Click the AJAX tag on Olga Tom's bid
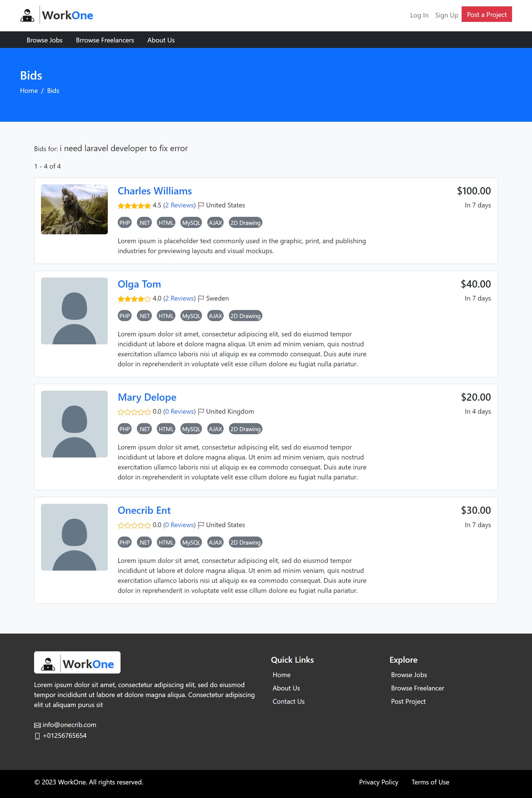The image size is (532, 798). pos(216,316)
